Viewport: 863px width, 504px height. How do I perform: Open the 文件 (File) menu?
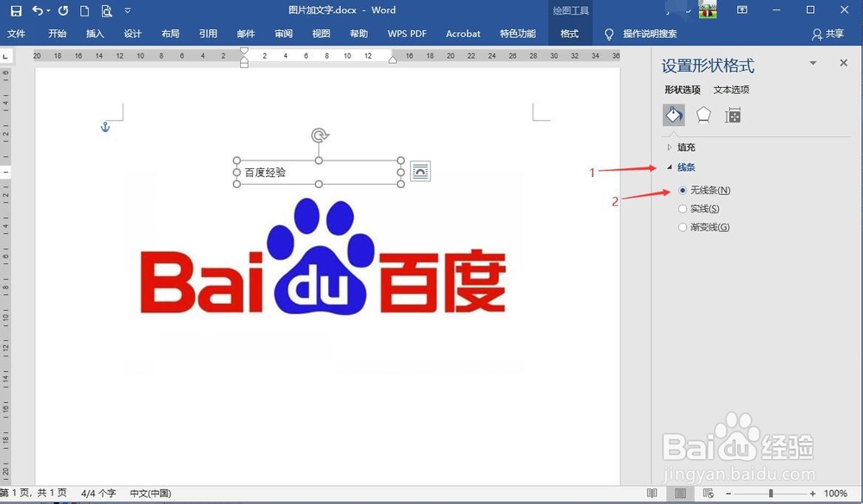point(16,34)
